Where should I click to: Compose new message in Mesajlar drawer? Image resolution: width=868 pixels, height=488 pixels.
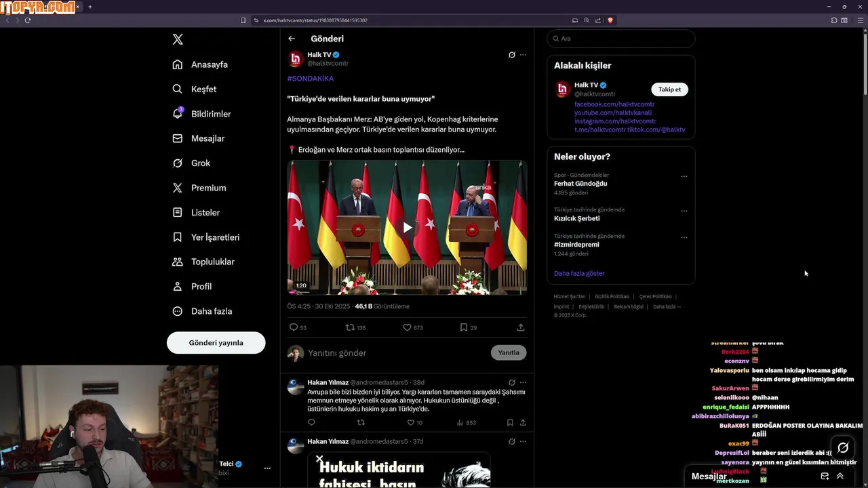pos(825,476)
